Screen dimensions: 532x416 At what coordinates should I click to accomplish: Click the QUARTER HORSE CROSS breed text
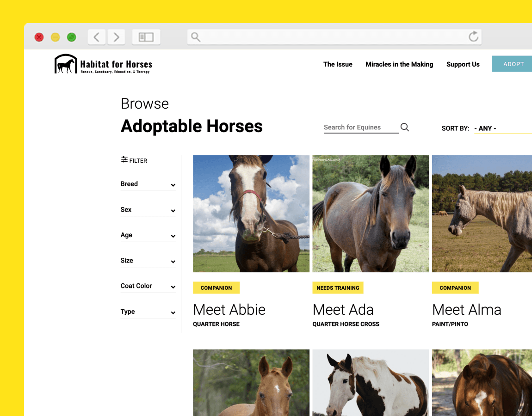(346, 324)
